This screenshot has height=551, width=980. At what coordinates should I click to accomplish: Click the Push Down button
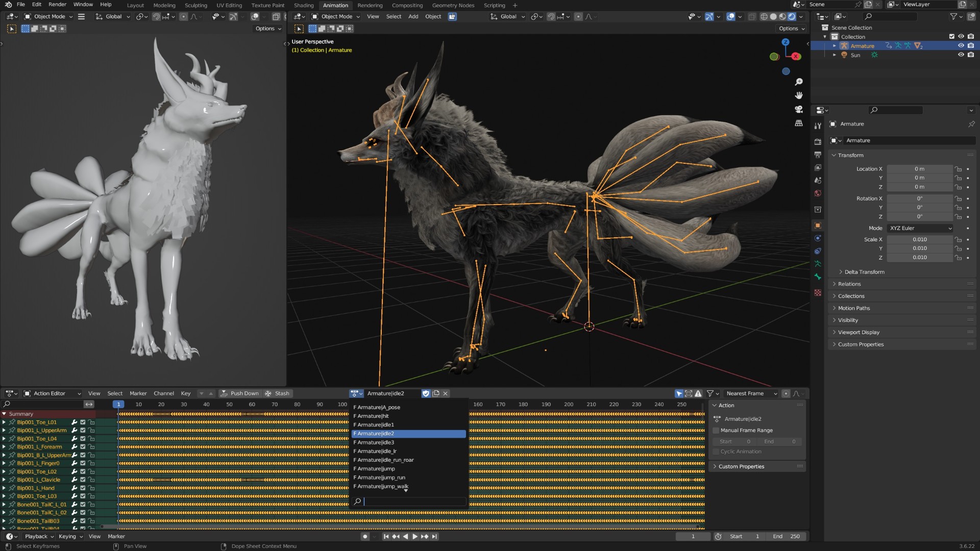pyautogui.click(x=240, y=393)
